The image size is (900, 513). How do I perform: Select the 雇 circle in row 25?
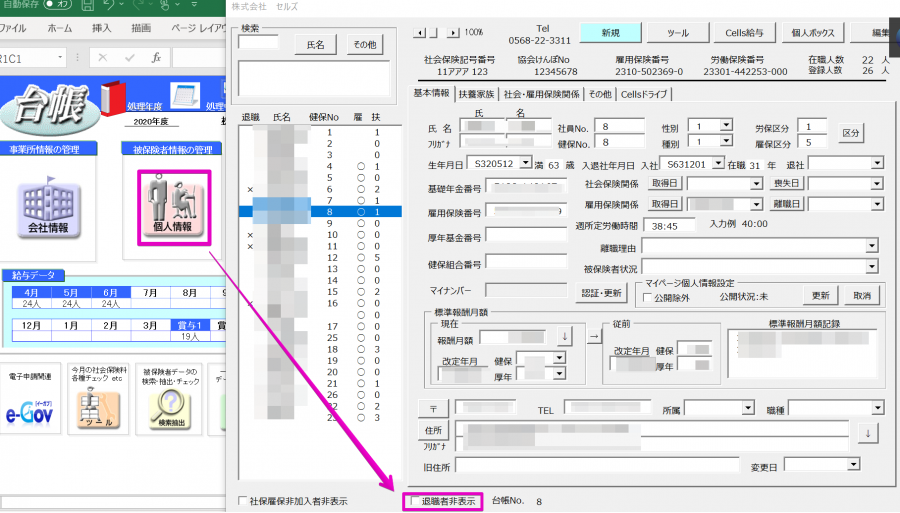(x=360, y=337)
